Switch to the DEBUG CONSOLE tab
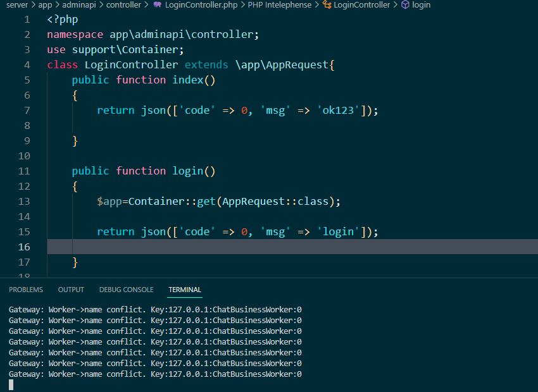This screenshot has height=392, width=538. pos(126,290)
